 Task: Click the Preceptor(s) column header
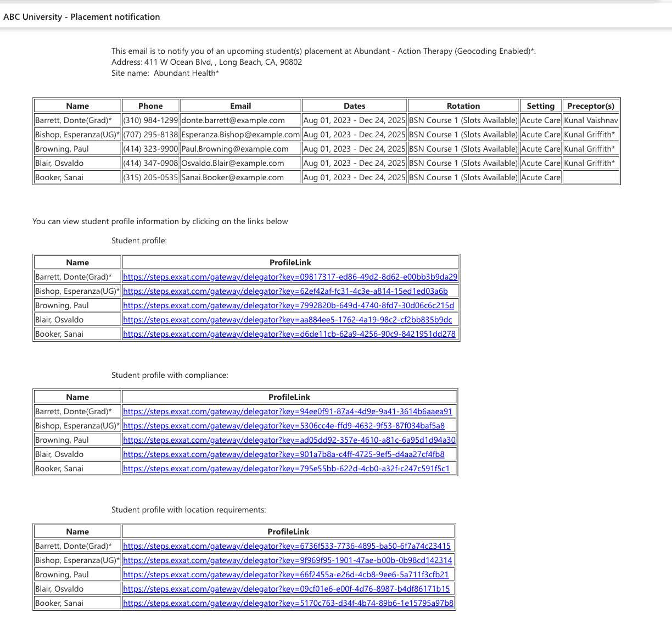[590, 106]
